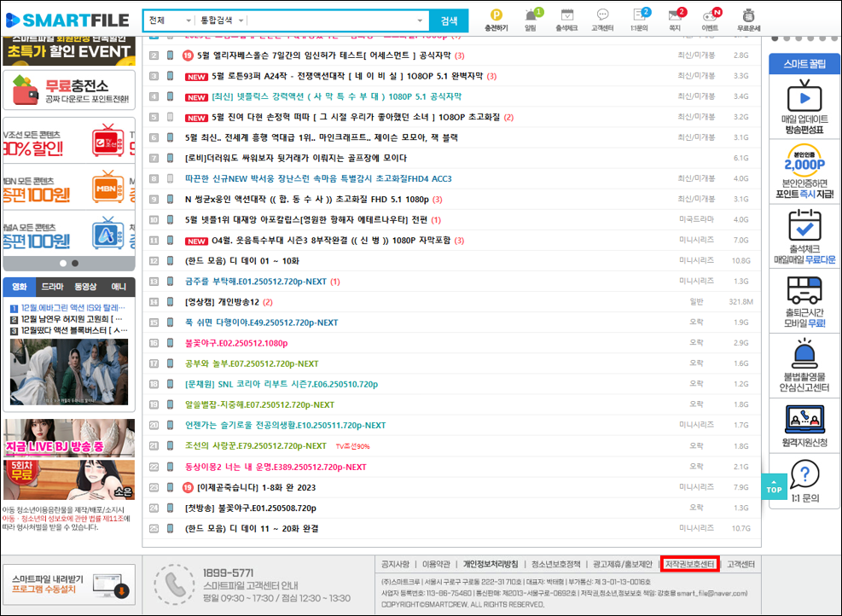
Task: Open the 출석체크 calendar icon in header
Action: (566, 15)
